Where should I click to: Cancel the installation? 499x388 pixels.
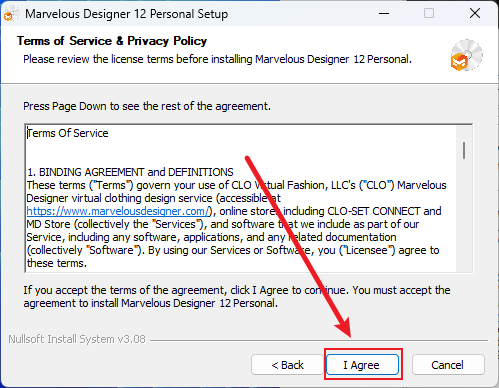pyautogui.click(x=448, y=365)
